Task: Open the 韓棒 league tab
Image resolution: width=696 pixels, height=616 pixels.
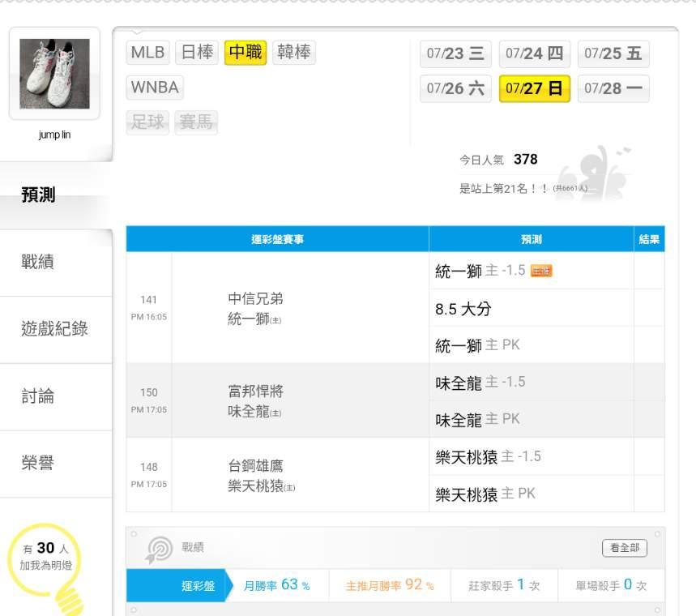Action: click(x=294, y=53)
